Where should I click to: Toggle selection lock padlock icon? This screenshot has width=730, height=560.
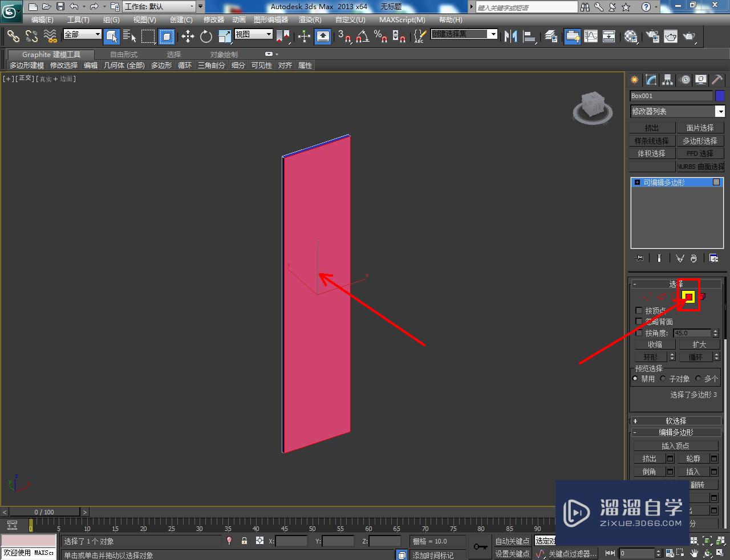244,541
